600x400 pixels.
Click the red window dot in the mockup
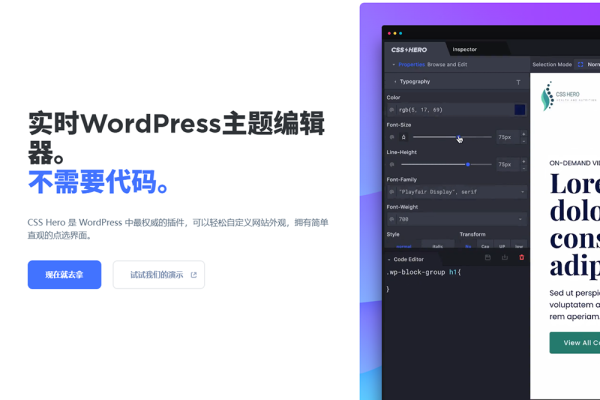click(x=390, y=33)
